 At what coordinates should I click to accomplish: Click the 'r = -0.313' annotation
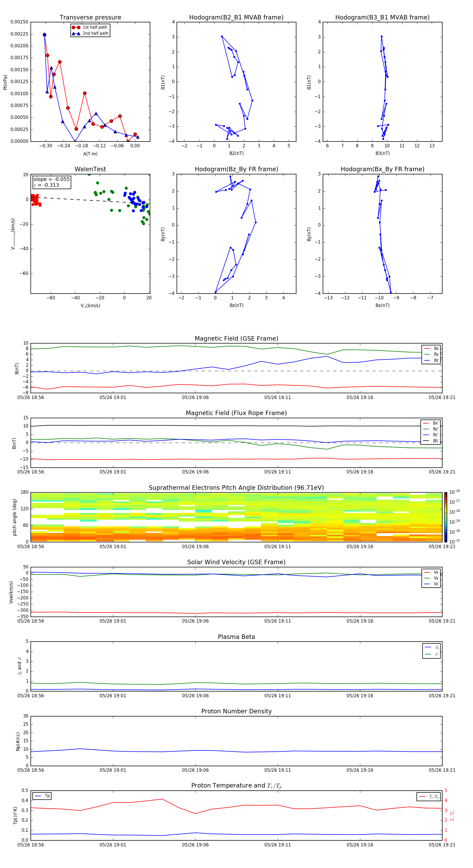coord(47,185)
